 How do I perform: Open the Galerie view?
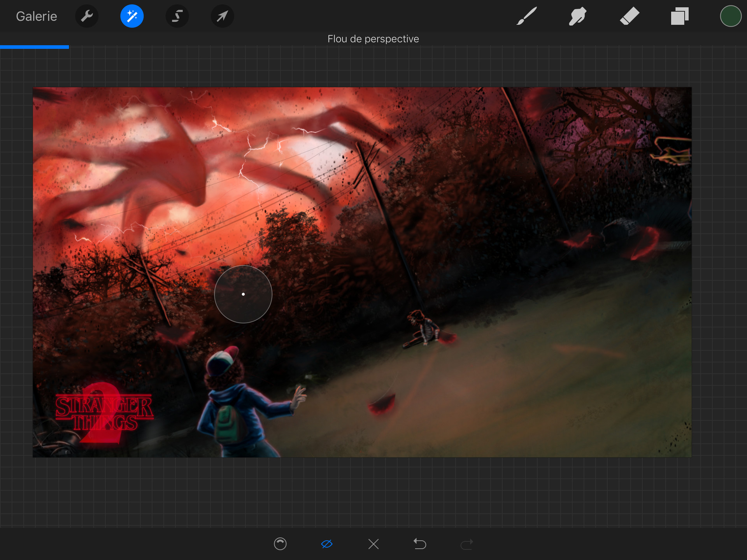[36, 16]
